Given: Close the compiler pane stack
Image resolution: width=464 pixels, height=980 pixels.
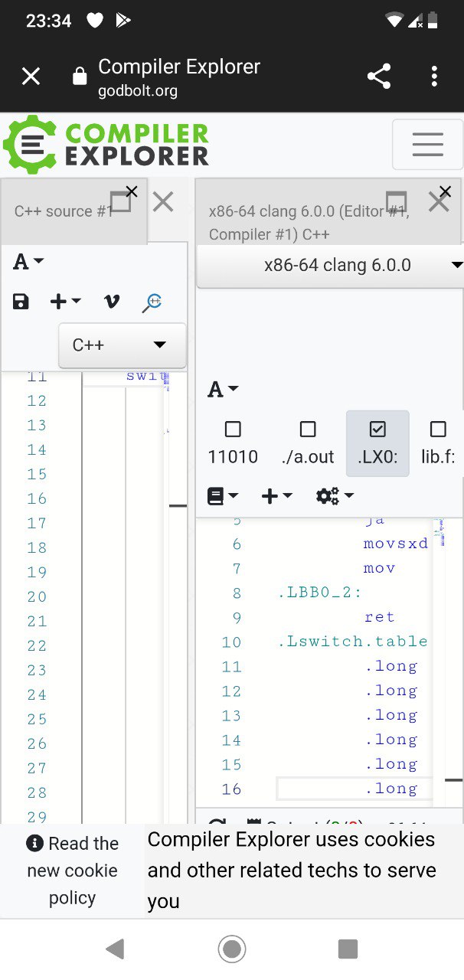Looking at the screenshot, I should [438, 202].
